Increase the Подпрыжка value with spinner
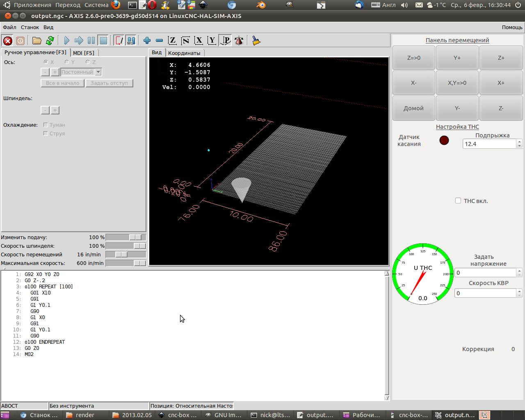The height and width of the screenshot is (420, 525). (x=519, y=142)
